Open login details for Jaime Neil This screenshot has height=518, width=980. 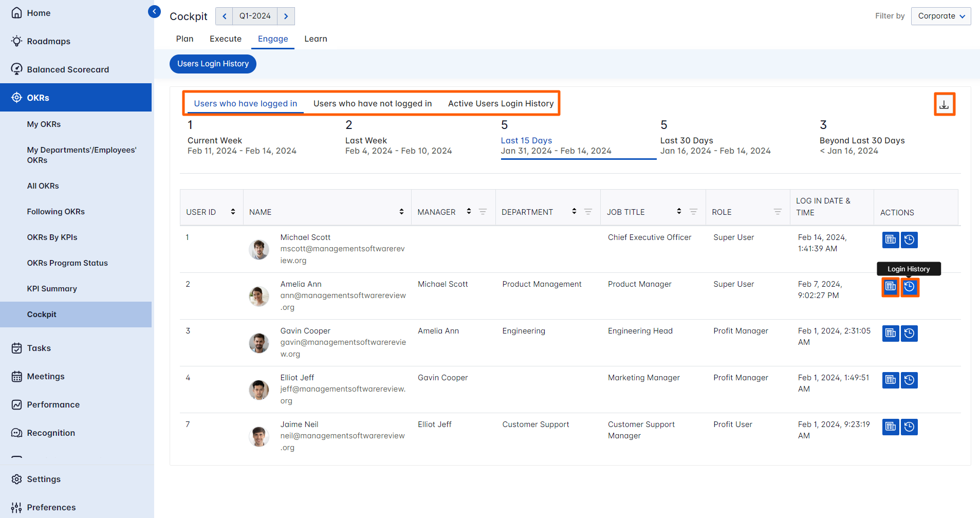coord(891,427)
